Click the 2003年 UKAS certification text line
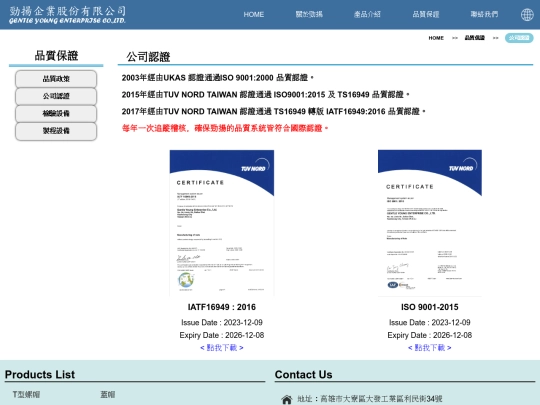The width and height of the screenshot is (540, 405). click(x=218, y=77)
